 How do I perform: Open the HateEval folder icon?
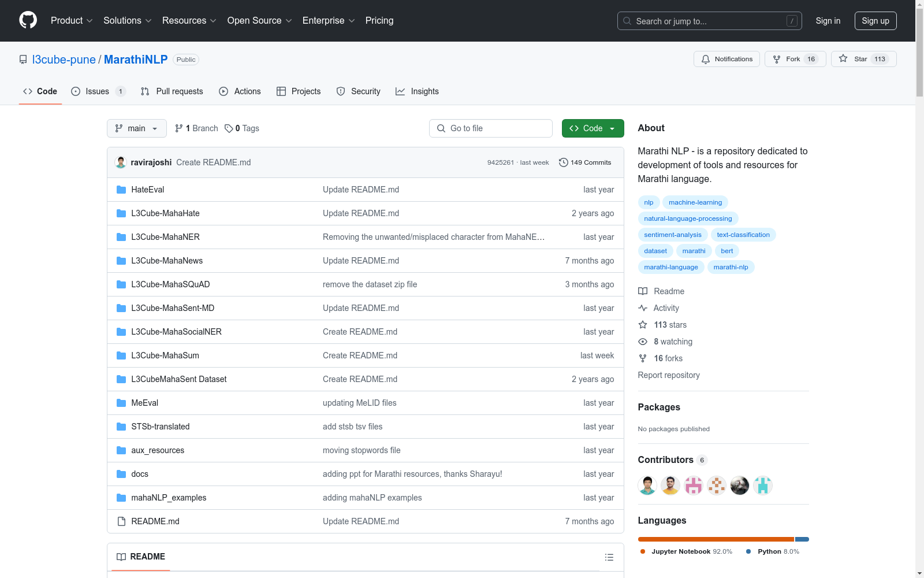(x=121, y=190)
